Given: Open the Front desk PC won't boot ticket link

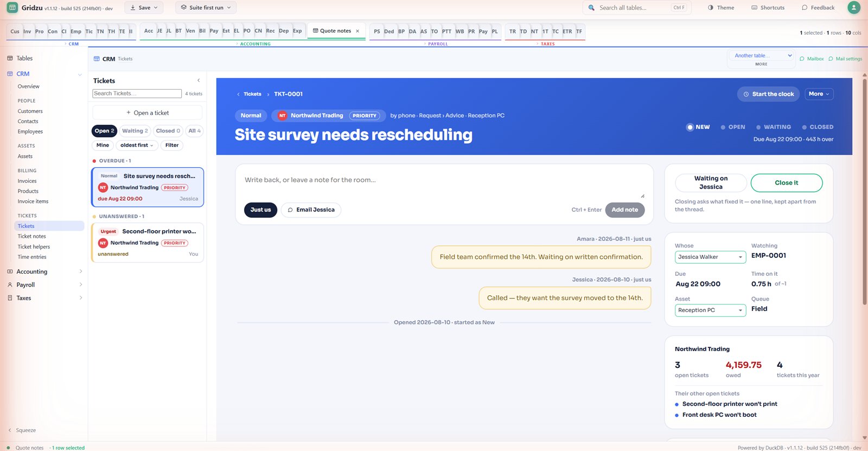Looking at the screenshot, I should (719, 415).
